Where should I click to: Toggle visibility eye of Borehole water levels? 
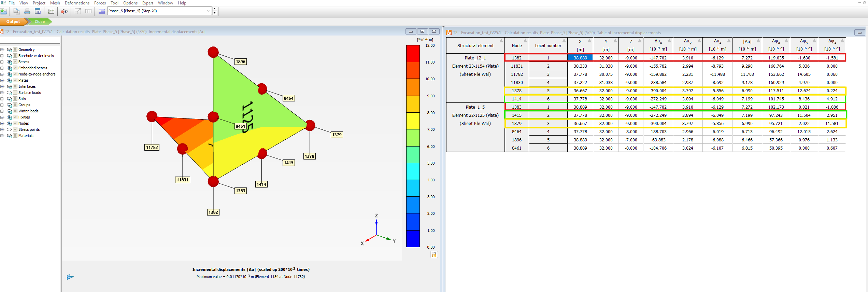coord(9,56)
